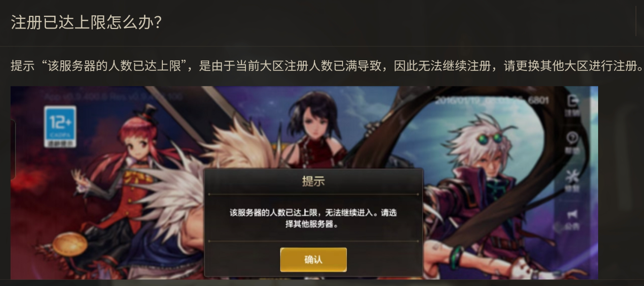This screenshot has width=644, height=286.
Task: Confirm the prompt with the 确认 button
Action: [314, 259]
